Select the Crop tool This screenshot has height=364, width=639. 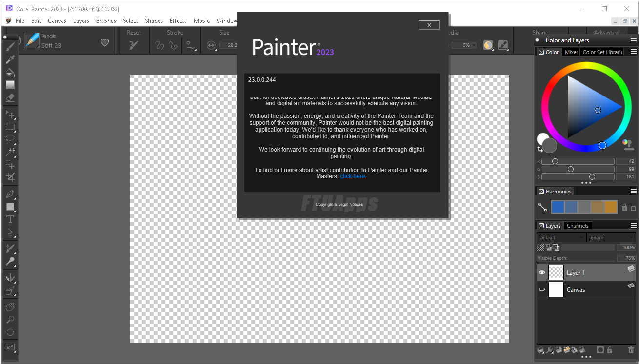10,177
